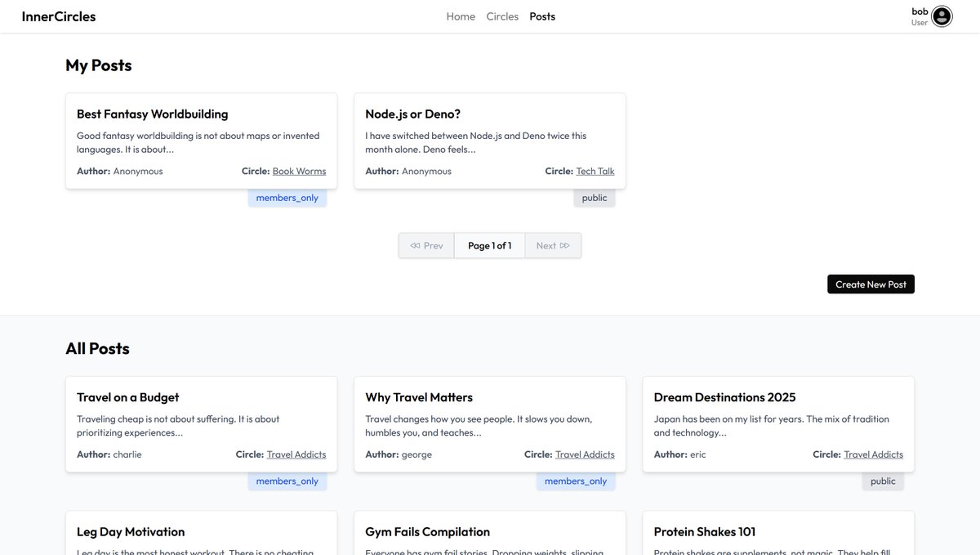
Task: Open the Node.js or Deno? post title
Action: (x=413, y=114)
